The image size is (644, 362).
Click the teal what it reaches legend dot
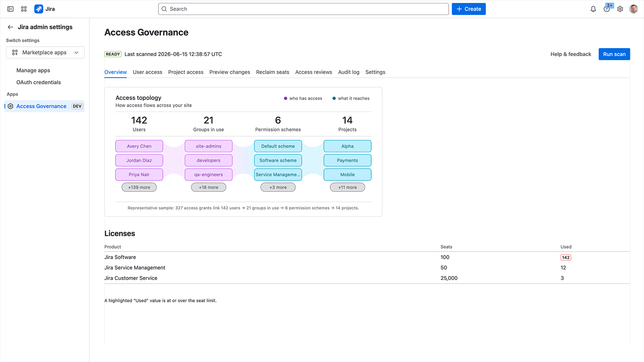[334, 99]
